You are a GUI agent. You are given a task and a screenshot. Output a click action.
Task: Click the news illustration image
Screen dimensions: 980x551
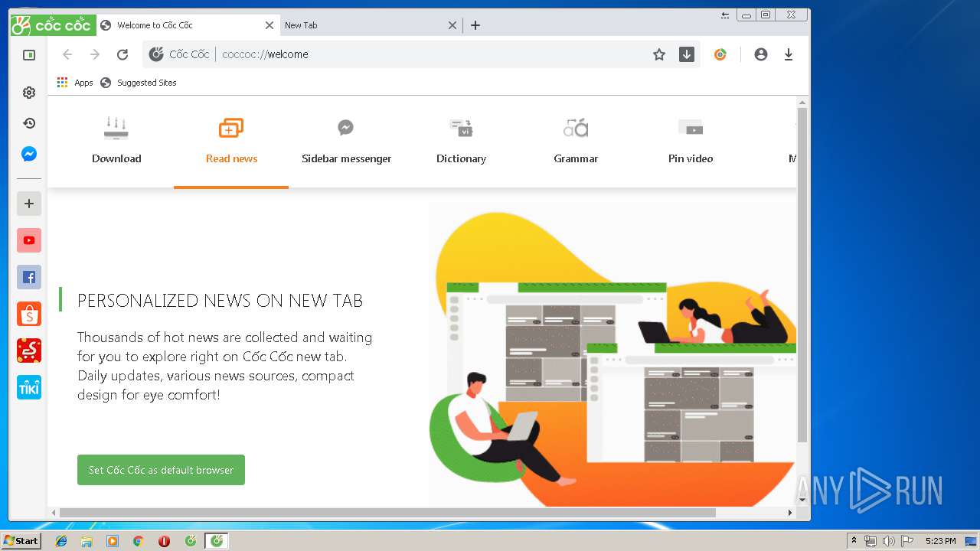pos(612,360)
